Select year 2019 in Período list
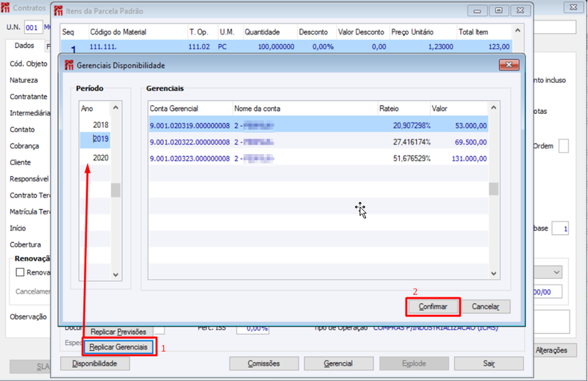588x381 pixels. [95, 139]
